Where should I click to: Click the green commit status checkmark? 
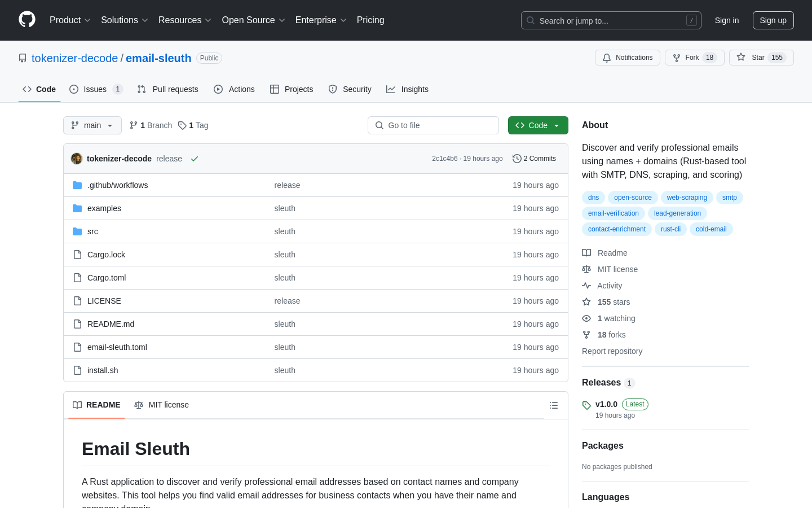(x=195, y=159)
